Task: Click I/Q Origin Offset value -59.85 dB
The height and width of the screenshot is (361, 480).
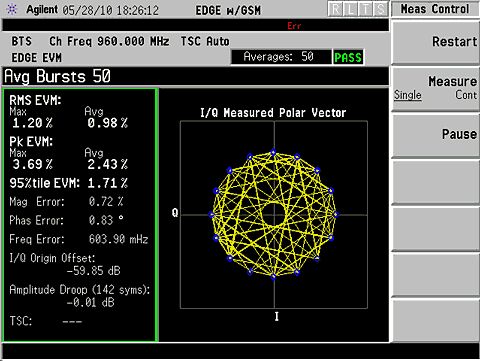Action: click(93, 271)
